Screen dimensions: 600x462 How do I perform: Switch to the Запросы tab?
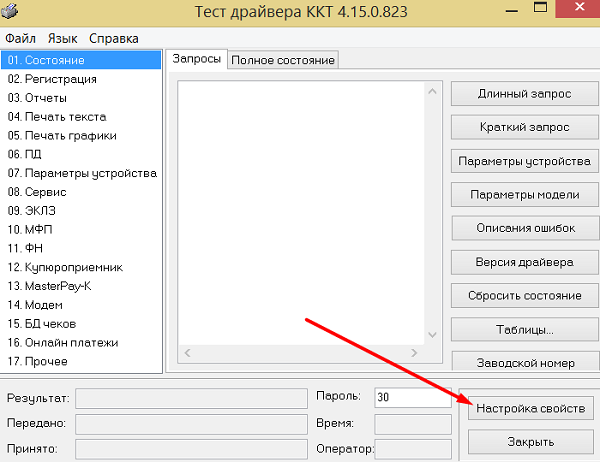coord(196,59)
